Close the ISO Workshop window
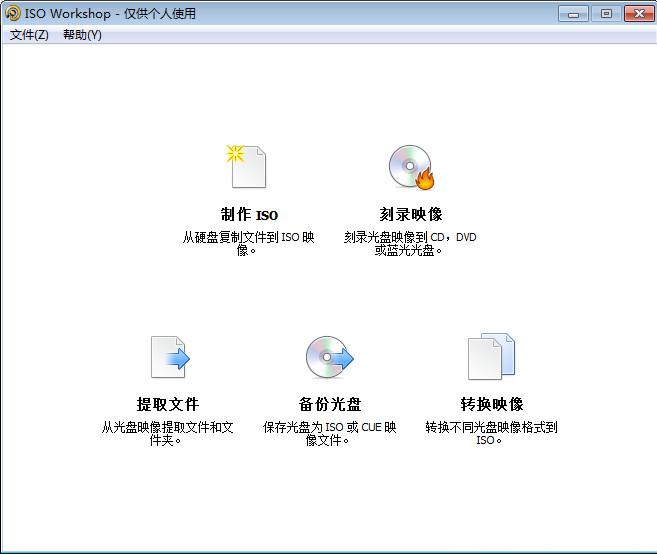This screenshot has height=554, width=657. tap(639, 14)
